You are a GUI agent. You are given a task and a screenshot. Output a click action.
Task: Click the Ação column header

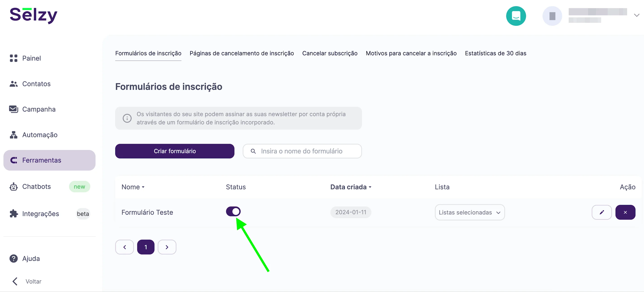pyautogui.click(x=628, y=187)
